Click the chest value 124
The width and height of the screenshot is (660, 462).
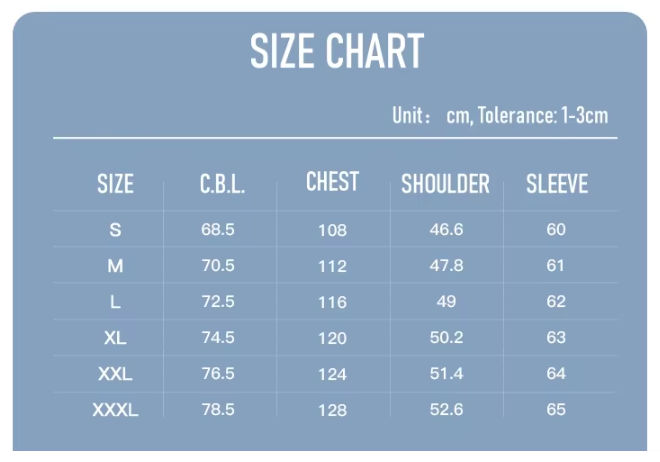tap(332, 374)
